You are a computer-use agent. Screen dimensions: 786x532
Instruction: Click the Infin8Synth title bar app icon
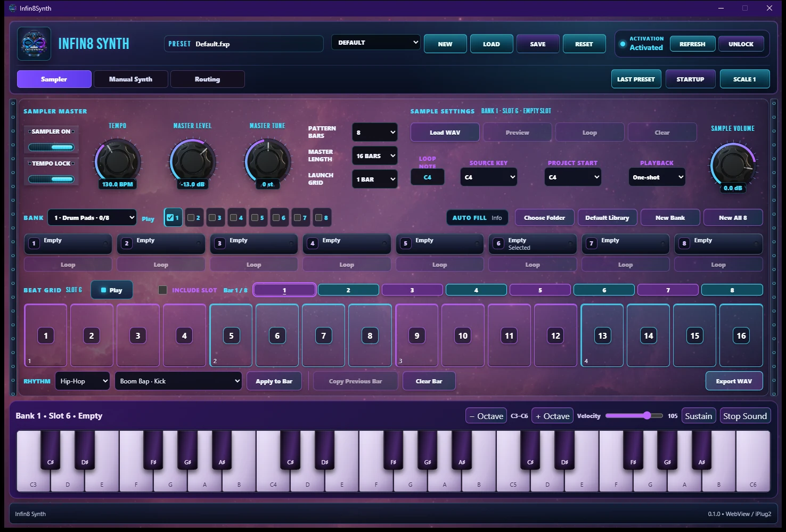[x=13, y=8]
